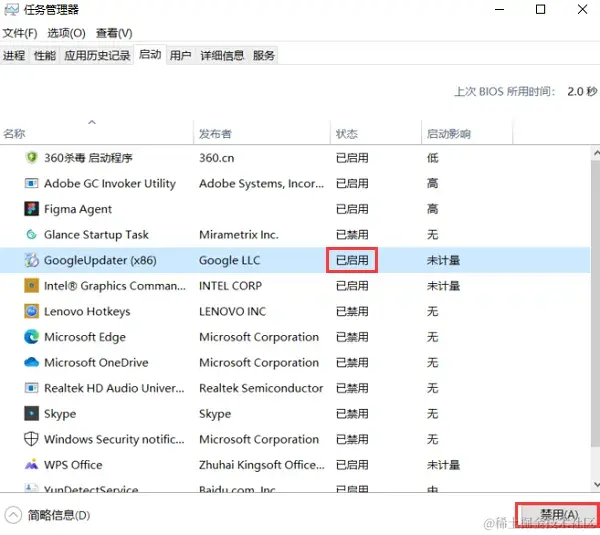Screen dimensions: 600x535
Task: Sort by the 名称 column header
Action: tap(96, 133)
